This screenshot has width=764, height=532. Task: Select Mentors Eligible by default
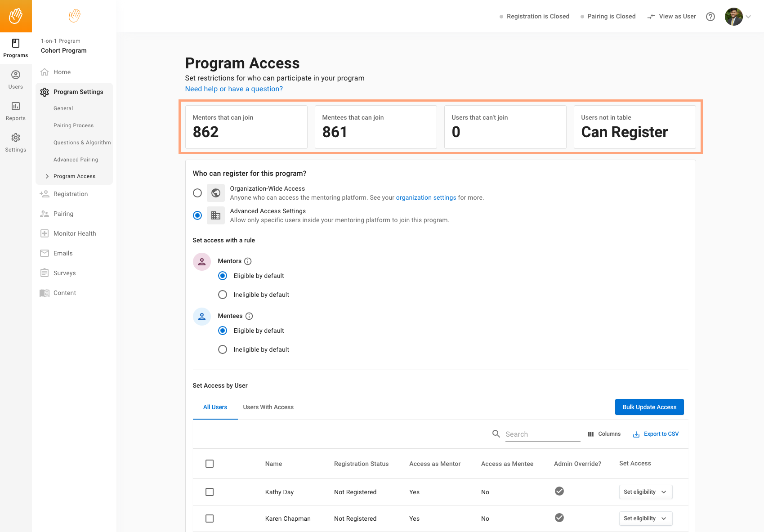click(x=223, y=276)
